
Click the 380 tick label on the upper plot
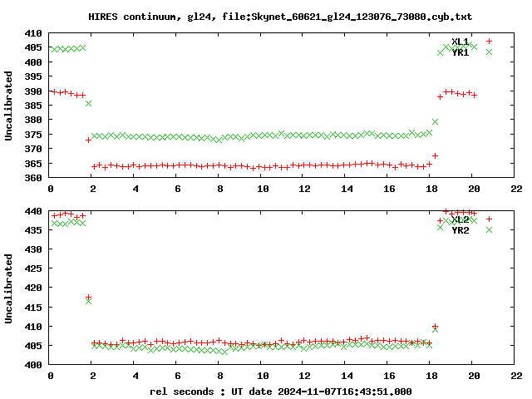pos(33,120)
